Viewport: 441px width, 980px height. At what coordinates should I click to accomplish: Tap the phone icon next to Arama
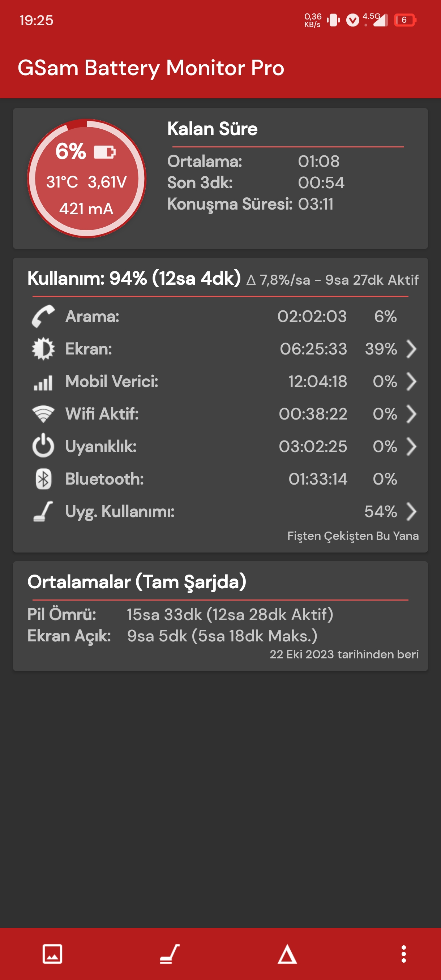click(x=43, y=317)
